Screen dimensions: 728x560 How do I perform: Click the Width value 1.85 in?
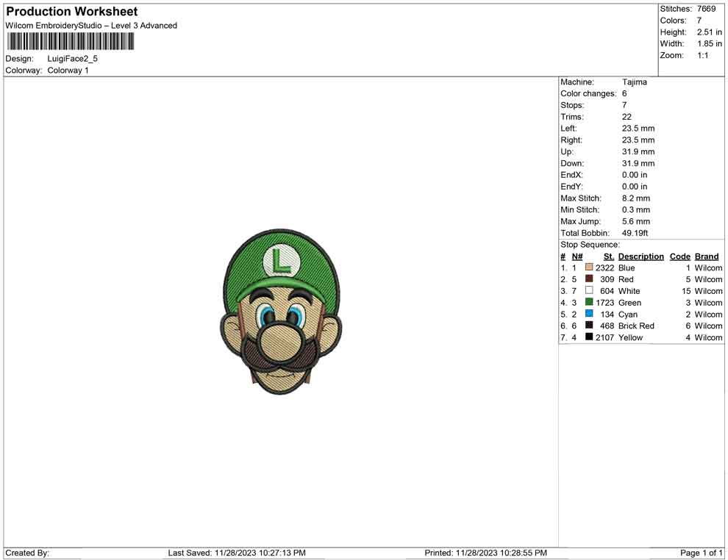[x=709, y=43]
